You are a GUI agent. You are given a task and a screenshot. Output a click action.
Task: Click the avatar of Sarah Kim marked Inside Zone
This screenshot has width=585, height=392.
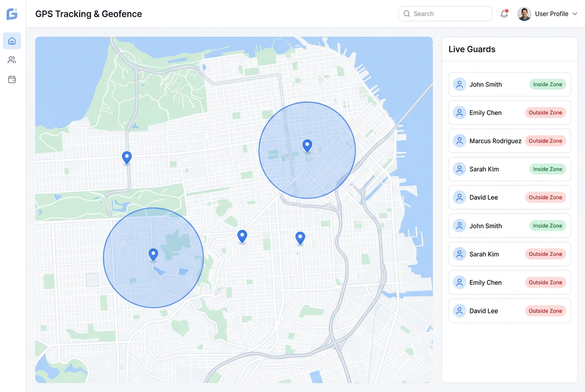460,169
